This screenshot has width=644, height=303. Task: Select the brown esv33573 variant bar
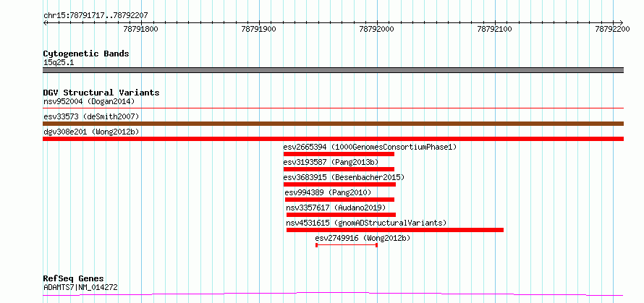[333, 124]
